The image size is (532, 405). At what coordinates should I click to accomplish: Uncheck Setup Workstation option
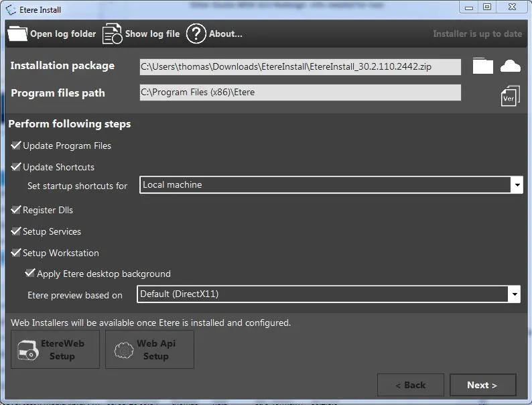(x=17, y=253)
